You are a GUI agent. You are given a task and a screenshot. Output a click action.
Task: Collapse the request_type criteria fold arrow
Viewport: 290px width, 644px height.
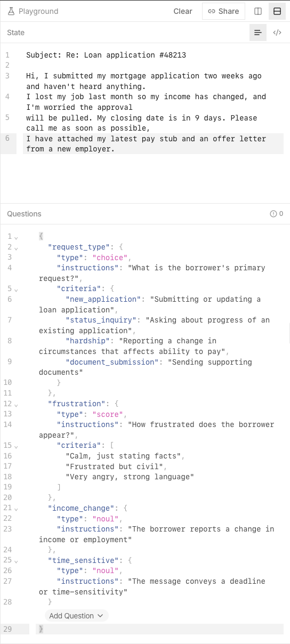click(16, 289)
